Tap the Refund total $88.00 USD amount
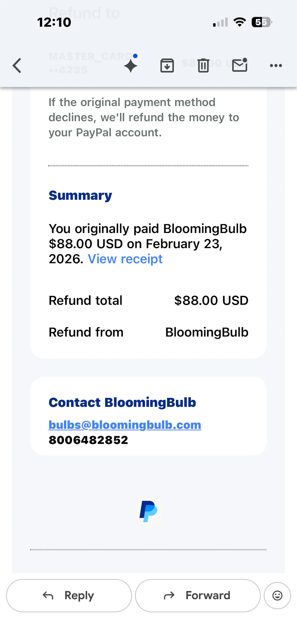This screenshot has width=297, height=644. 211,301
